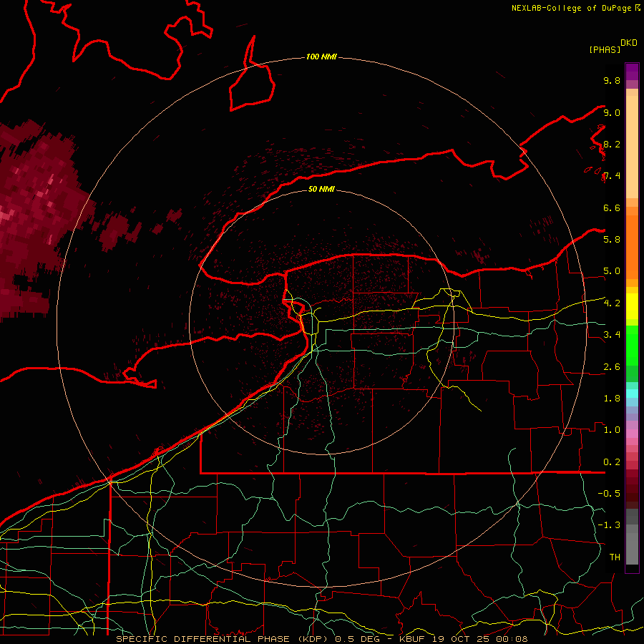This screenshot has height=644, width=644.
Task: Select the -1.3 value on the scale
Action: 609,525
